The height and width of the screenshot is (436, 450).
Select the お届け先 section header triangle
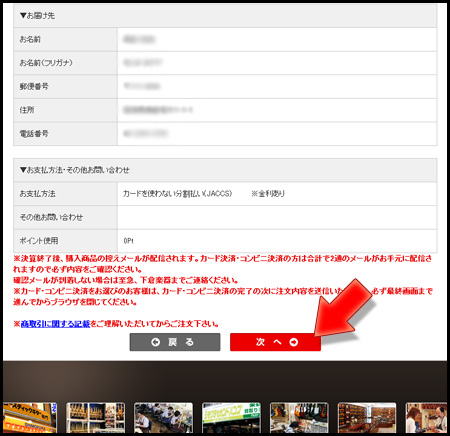tap(23, 16)
